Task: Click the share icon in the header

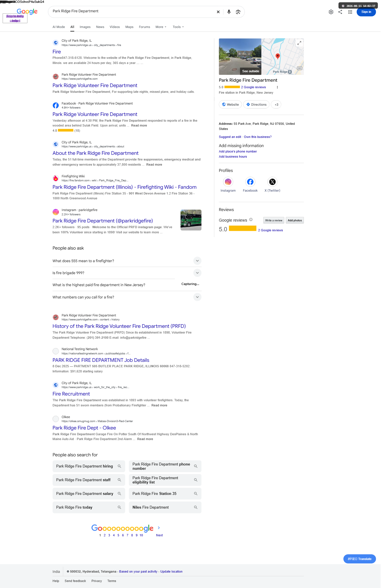Action: tap(340, 12)
